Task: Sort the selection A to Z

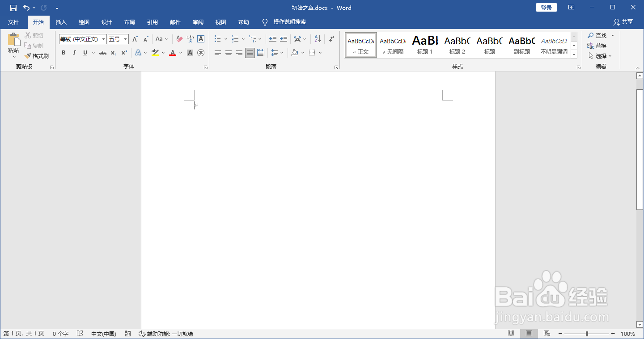Action: 318,39
